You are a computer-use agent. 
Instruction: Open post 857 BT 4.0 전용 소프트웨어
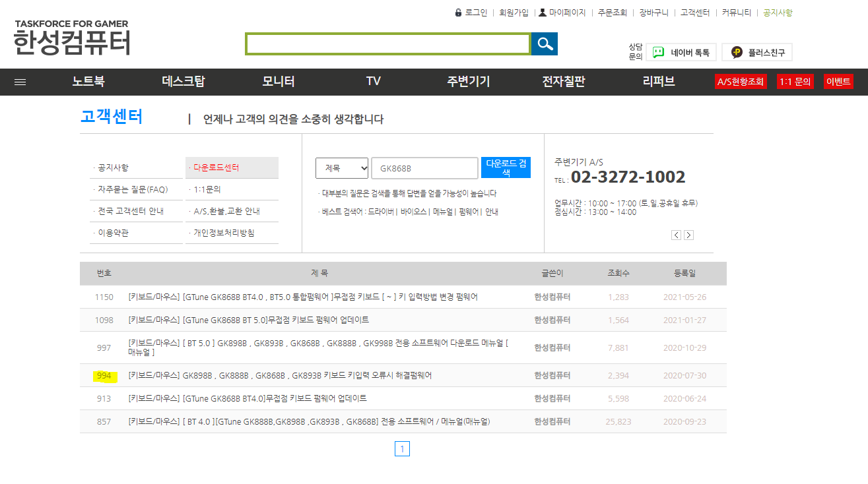pyautogui.click(x=309, y=421)
